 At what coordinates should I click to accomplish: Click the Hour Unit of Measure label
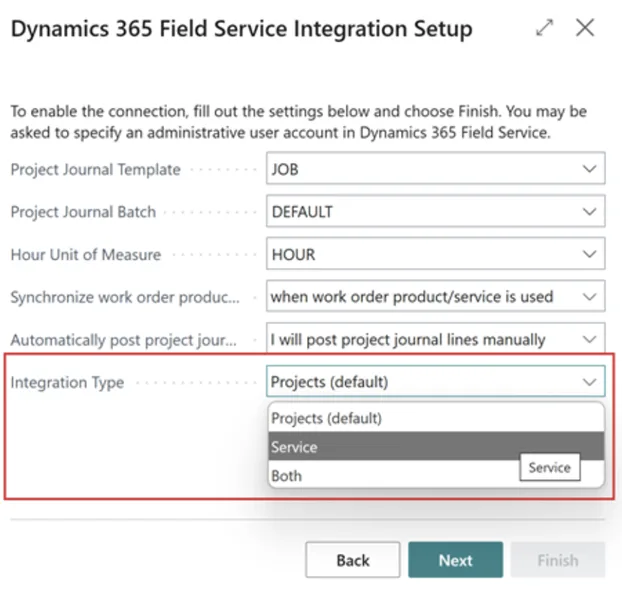[x=86, y=255]
